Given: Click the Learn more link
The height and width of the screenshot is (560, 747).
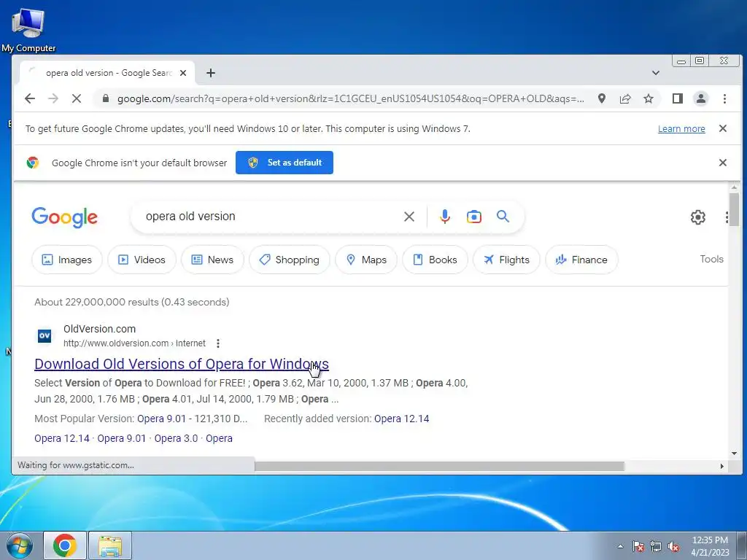Looking at the screenshot, I should [681, 128].
